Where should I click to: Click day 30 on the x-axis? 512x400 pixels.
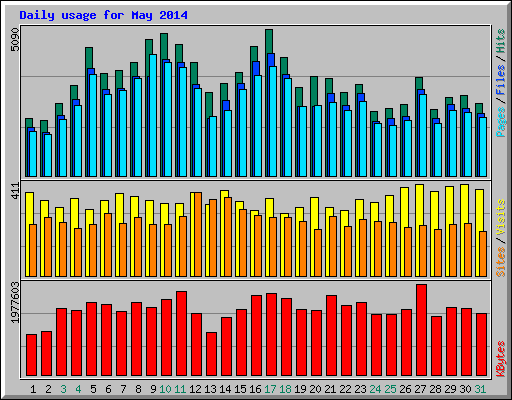pos(465,389)
